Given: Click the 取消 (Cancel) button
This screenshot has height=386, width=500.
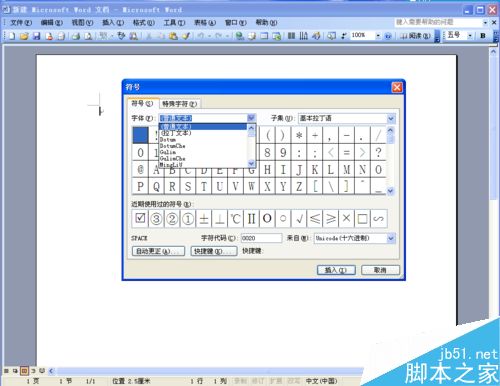Looking at the screenshot, I should click(380, 270).
